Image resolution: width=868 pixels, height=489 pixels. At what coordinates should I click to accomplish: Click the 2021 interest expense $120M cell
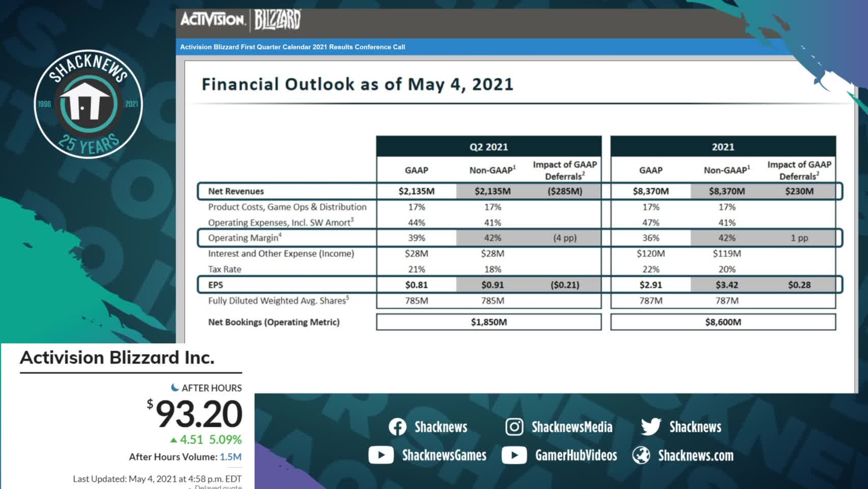tap(650, 253)
